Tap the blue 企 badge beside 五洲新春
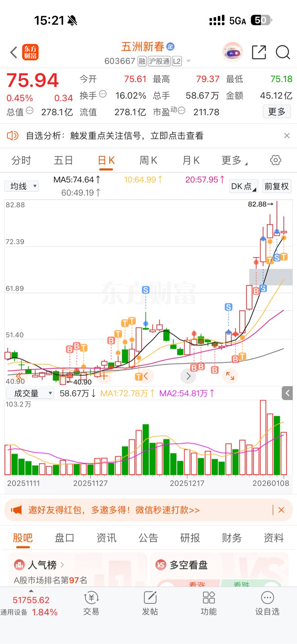The width and height of the screenshot is (297, 644). click(x=170, y=47)
